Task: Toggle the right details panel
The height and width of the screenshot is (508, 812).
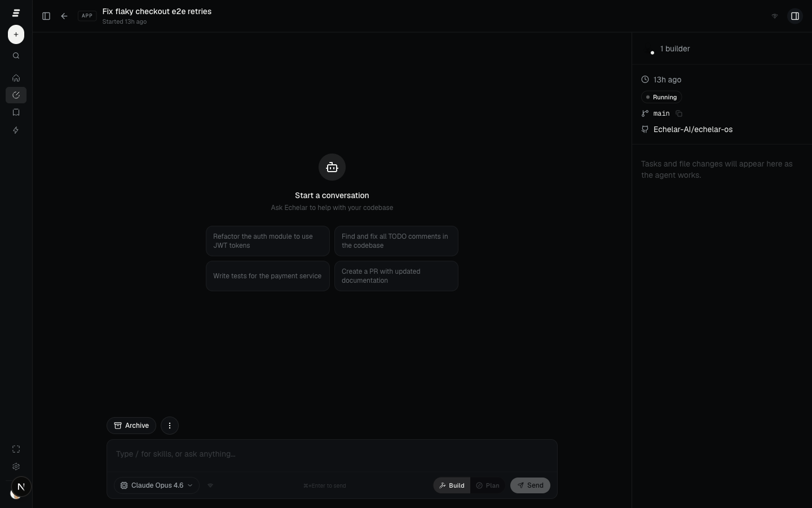Action: 795,16
